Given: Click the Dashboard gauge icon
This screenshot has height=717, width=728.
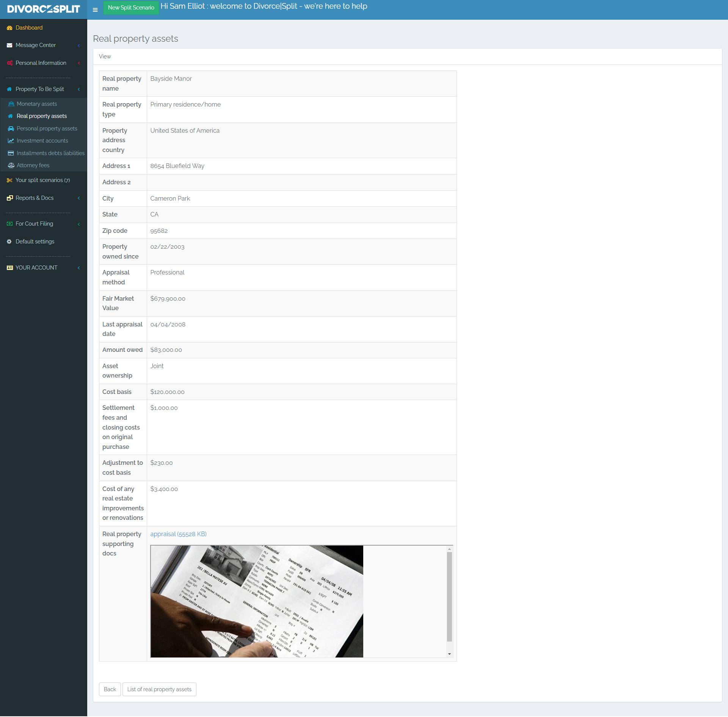Looking at the screenshot, I should pyautogui.click(x=9, y=28).
